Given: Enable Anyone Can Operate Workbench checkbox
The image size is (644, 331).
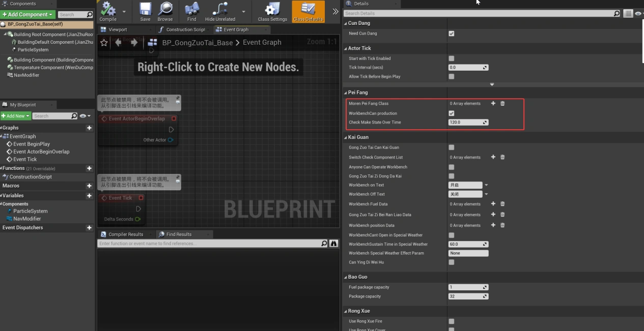Looking at the screenshot, I should pos(452,167).
